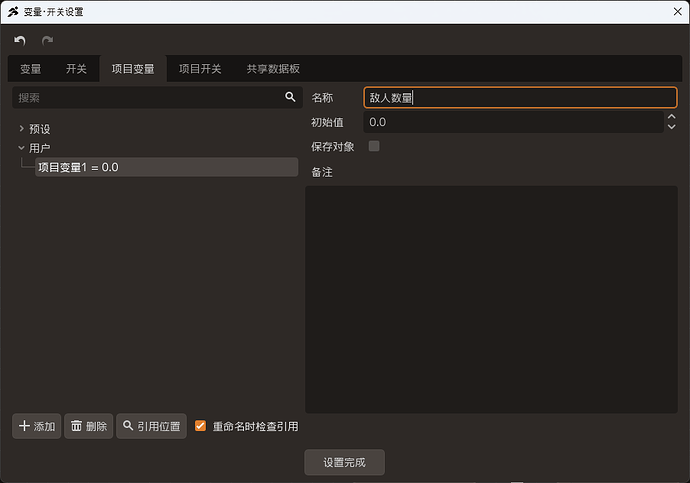This screenshot has width=690, height=483.
Task: Switch to the 开关 tab
Action: tap(76, 69)
